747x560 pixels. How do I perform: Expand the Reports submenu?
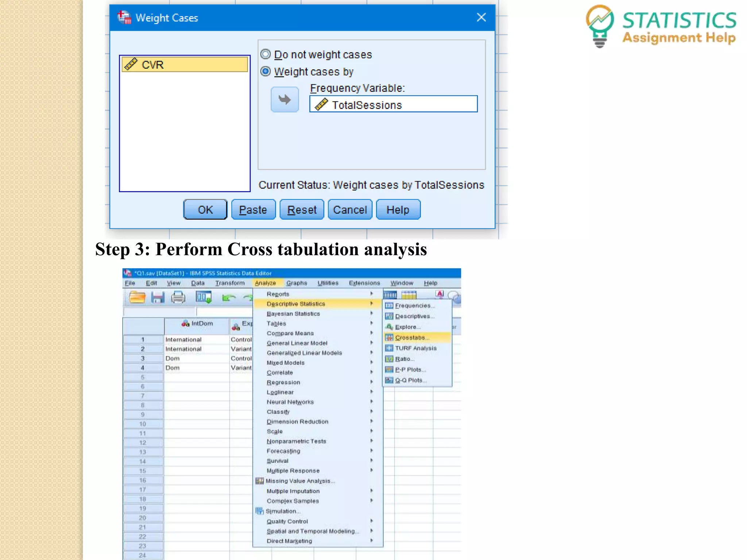click(317, 294)
